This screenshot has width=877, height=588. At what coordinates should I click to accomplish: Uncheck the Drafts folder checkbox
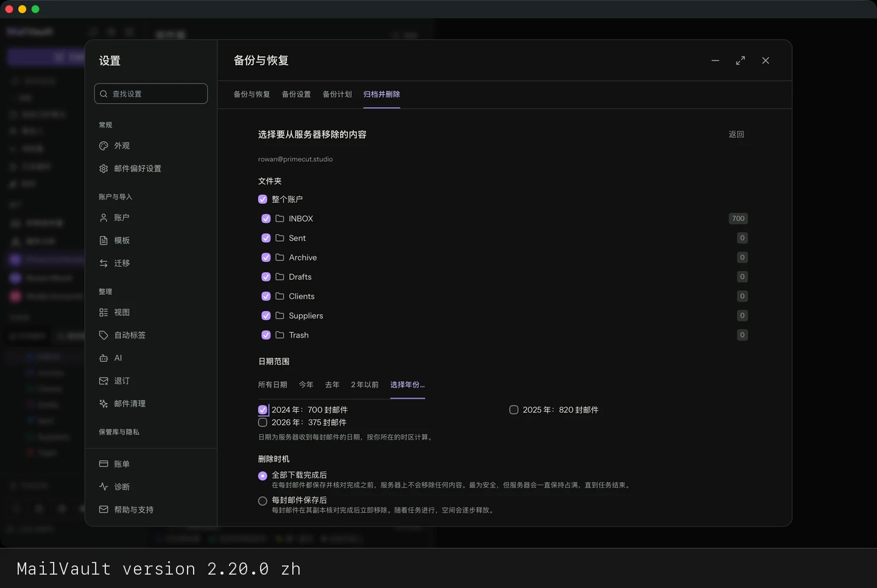coord(266,277)
